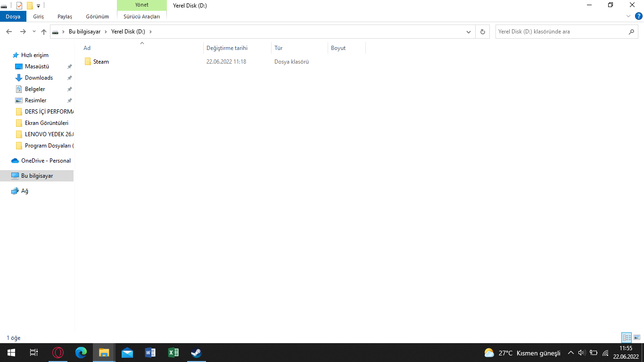Sort by the Tür column header

tap(300, 48)
